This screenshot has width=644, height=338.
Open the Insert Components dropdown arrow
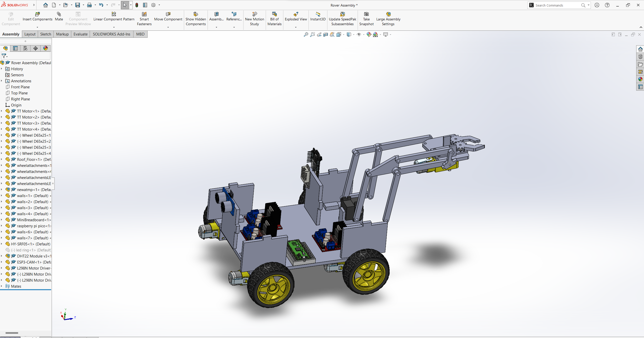tap(37, 27)
